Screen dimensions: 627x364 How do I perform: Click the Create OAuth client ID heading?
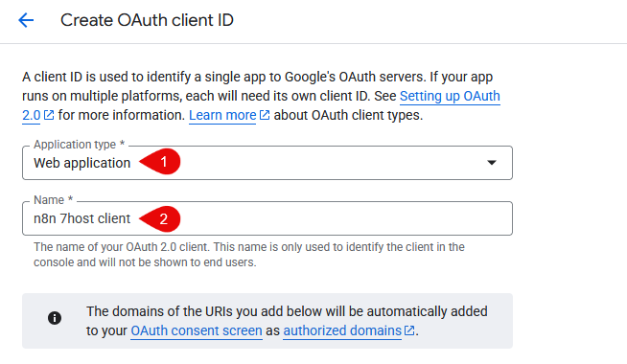pos(147,20)
